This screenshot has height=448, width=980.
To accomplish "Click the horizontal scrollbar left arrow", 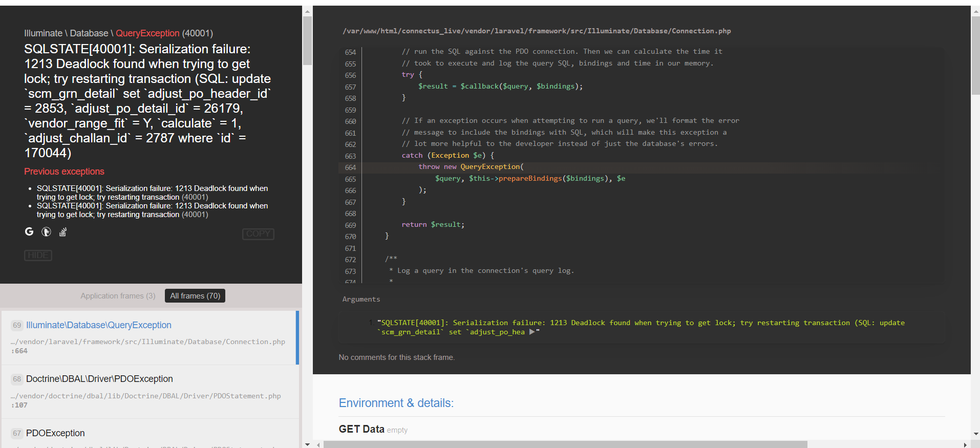I will tap(318, 444).
